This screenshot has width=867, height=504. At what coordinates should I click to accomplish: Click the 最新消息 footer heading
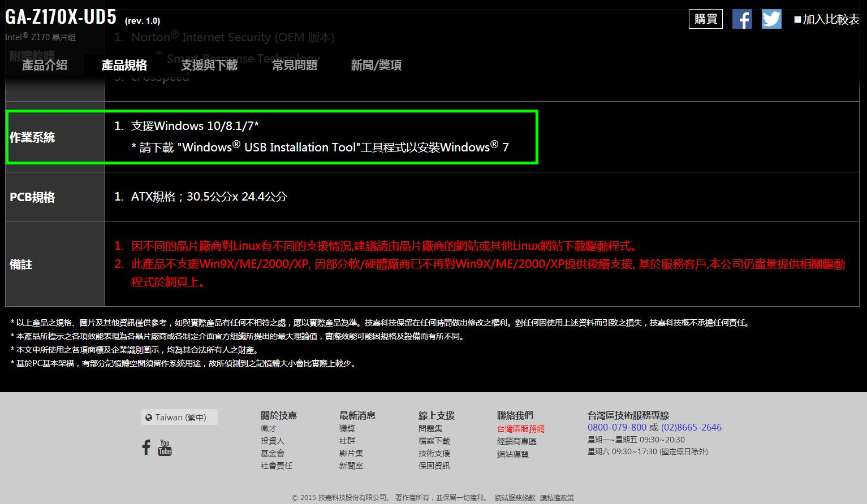click(357, 415)
